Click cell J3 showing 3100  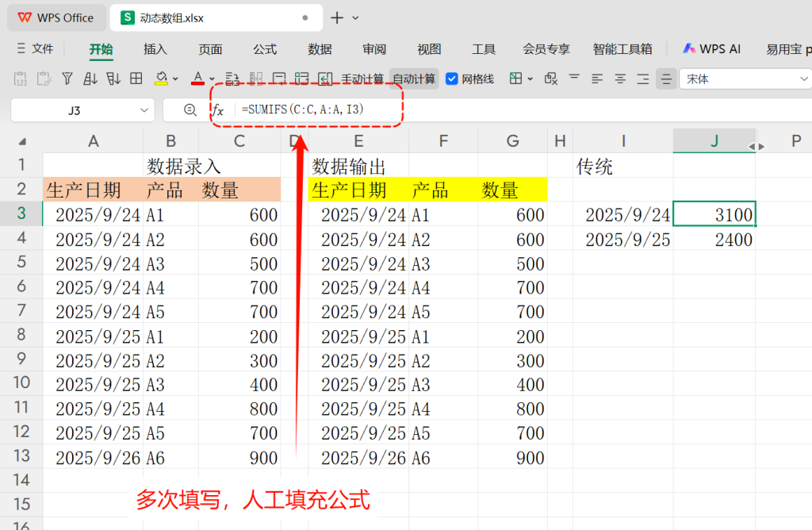tap(714, 214)
